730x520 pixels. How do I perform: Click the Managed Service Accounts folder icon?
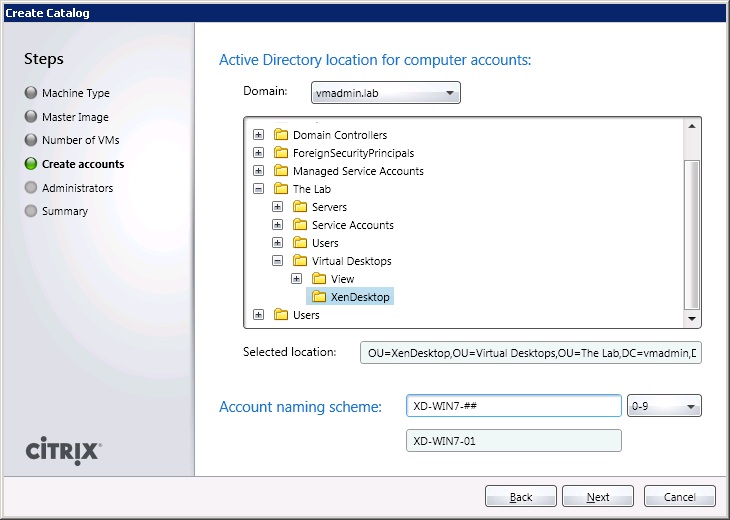click(x=280, y=171)
